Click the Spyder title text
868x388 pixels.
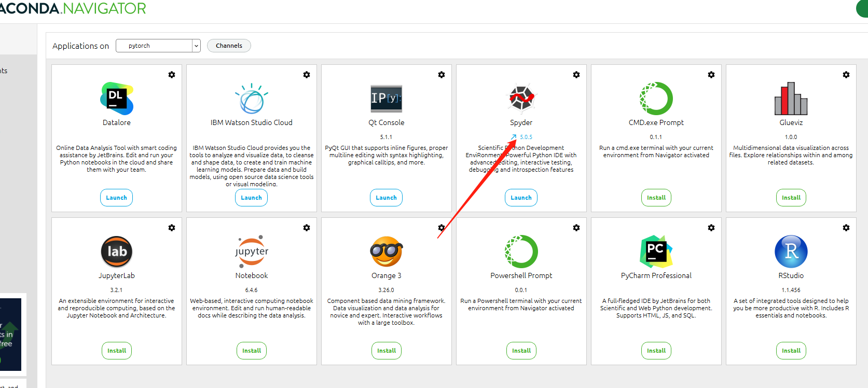point(521,123)
